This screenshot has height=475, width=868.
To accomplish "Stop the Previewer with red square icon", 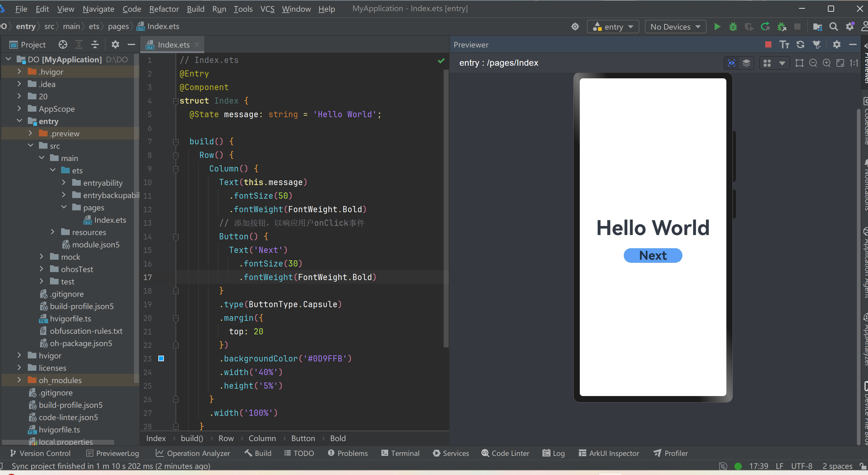I will coord(768,44).
